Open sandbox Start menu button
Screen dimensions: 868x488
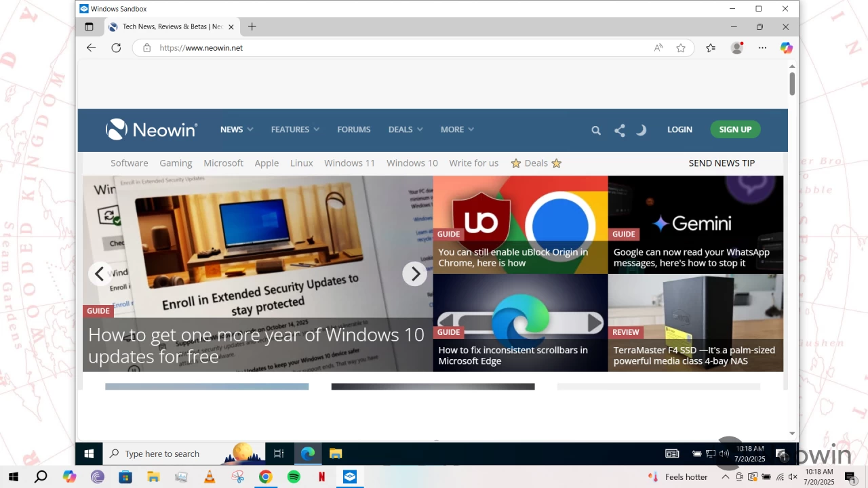click(x=89, y=453)
